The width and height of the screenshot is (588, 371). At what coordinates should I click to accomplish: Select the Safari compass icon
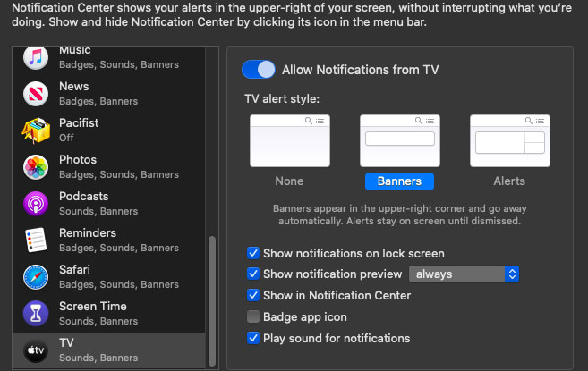36,277
